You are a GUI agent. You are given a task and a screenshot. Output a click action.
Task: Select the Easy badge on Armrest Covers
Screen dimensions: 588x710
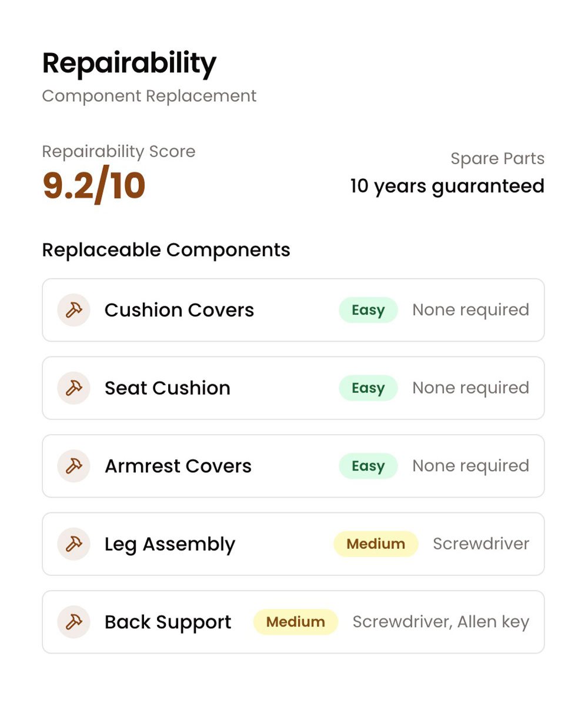point(368,466)
